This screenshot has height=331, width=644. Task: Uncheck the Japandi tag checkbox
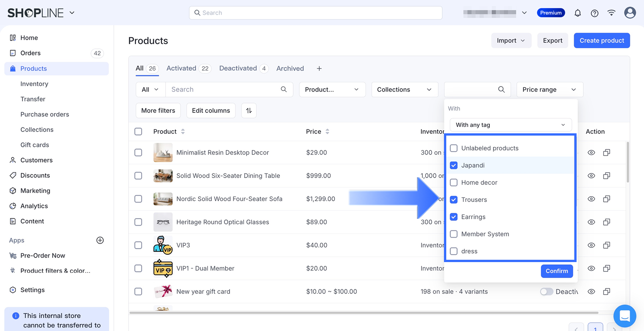point(453,165)
